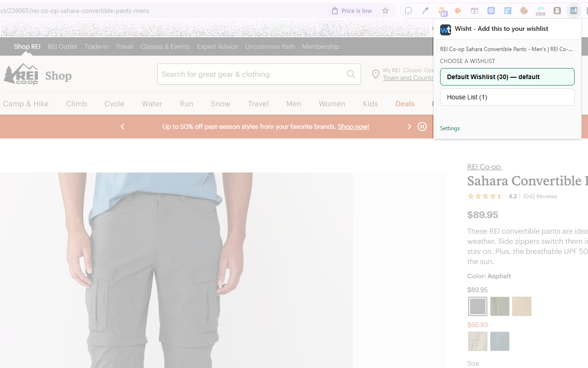The height and width of the screenshot is (368, 588).
Task: Open the Snow category menu
Action: coord(220,103)
